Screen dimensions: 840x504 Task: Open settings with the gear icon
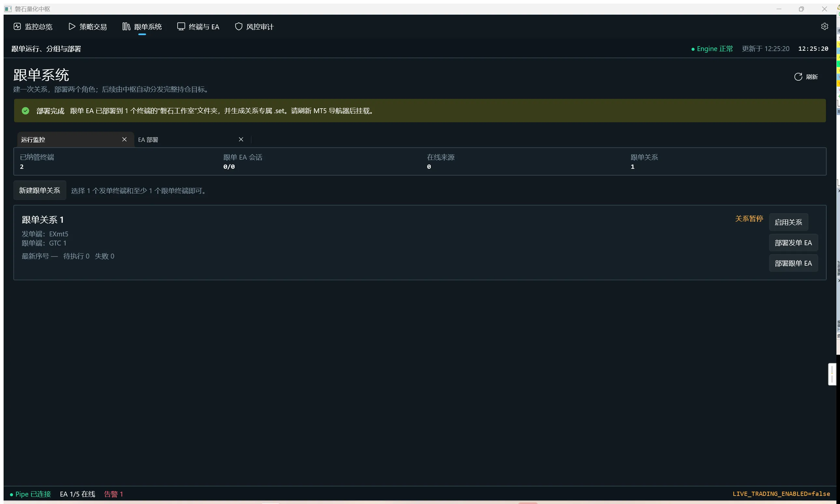point(824,26)
